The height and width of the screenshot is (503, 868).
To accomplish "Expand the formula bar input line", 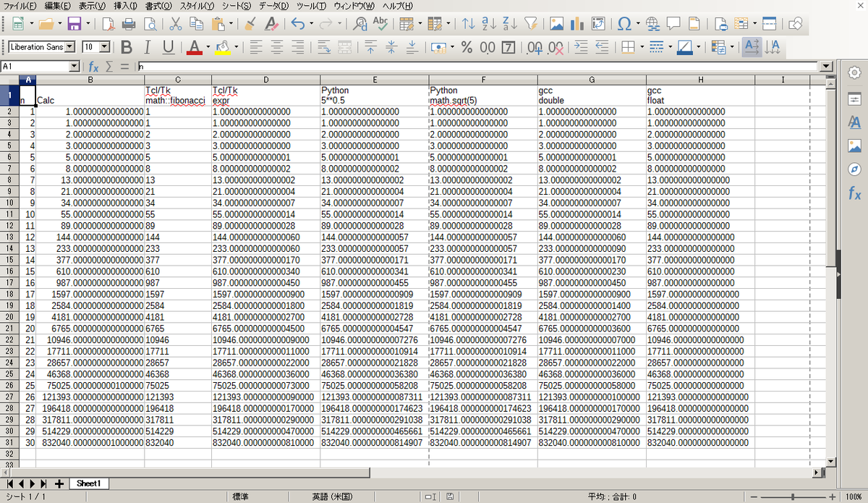I will 827,67.
